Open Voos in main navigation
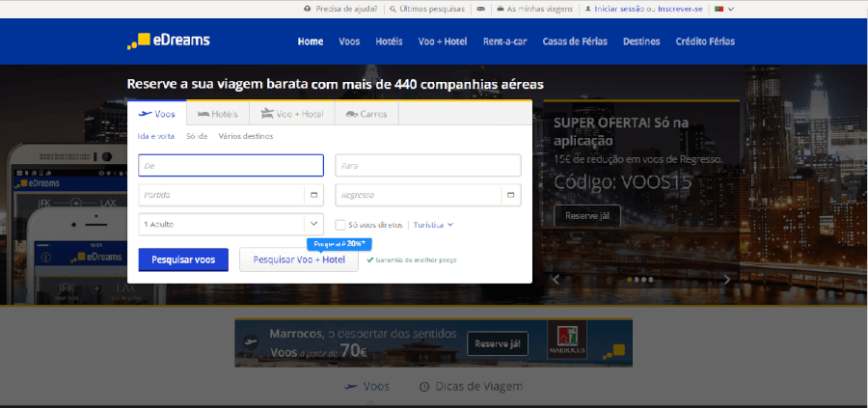 coord(349,41)
